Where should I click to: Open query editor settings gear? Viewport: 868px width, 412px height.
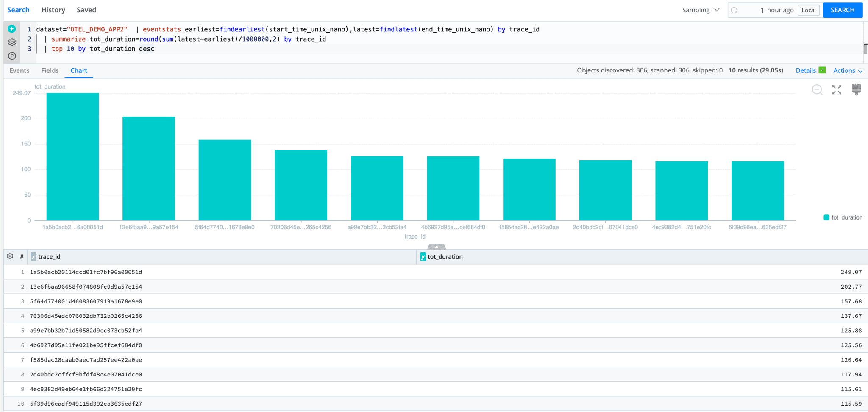[12, 42]
